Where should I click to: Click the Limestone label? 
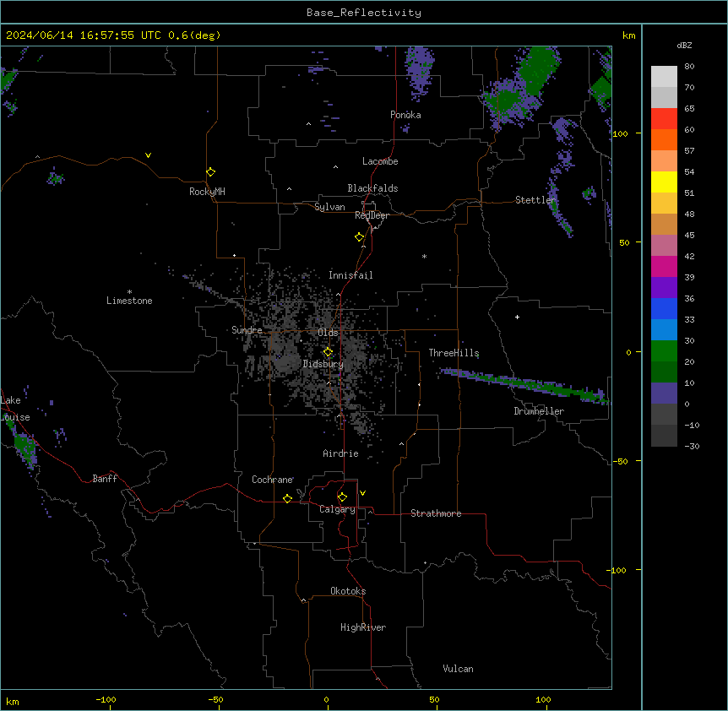(x=129, y=301)
